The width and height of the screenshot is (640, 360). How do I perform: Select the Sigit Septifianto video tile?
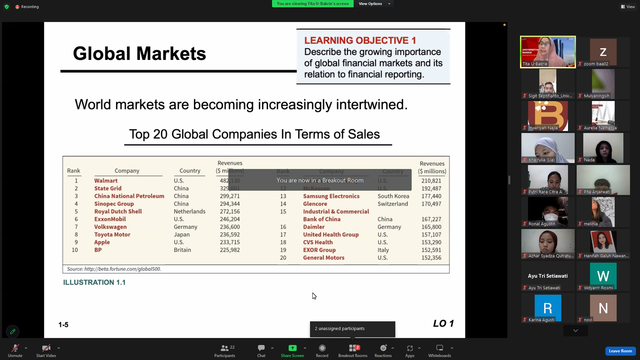pyautogui.click(x=548, y=84)
